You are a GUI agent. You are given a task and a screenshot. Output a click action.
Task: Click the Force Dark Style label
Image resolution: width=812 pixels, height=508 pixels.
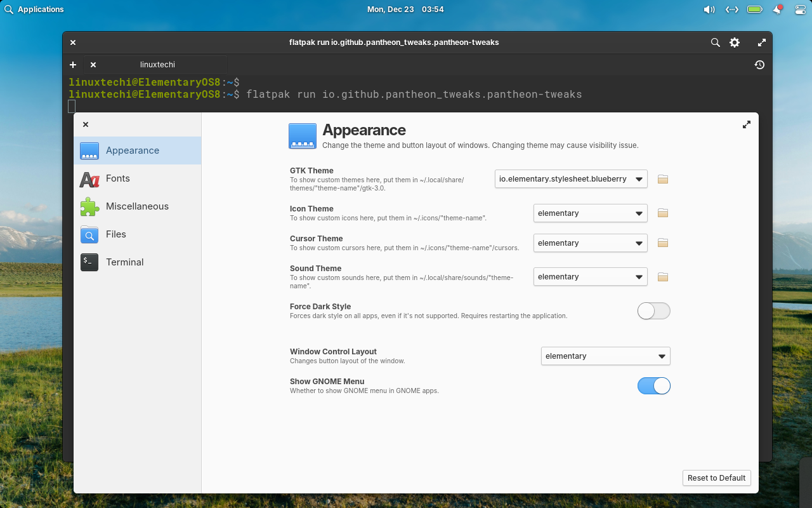(320, 307)
